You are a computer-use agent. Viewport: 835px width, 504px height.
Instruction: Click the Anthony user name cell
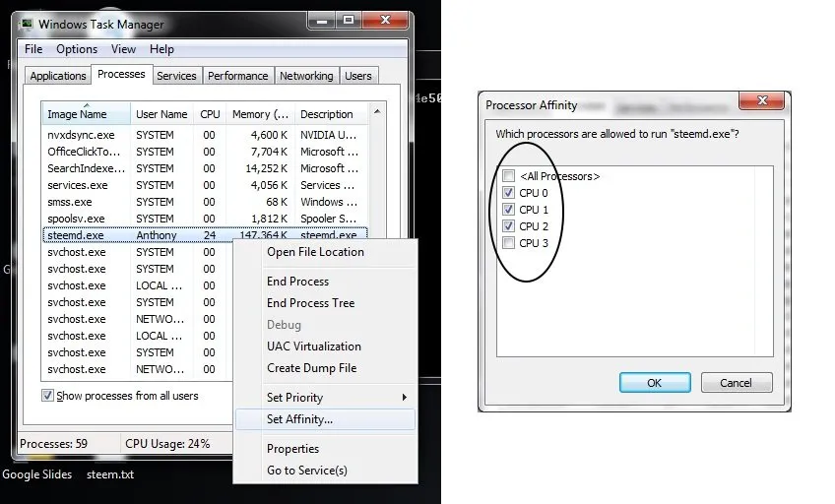pos(156,235)
